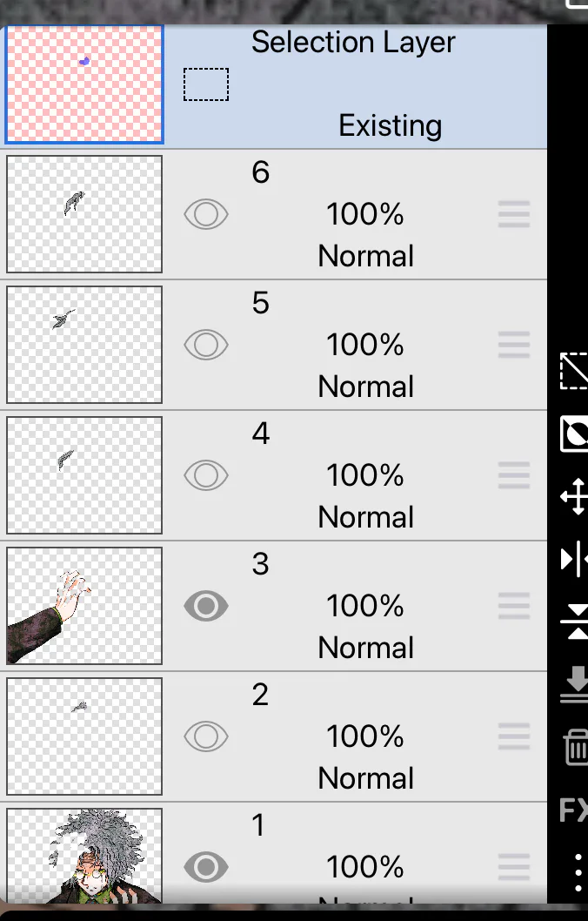
Task: Select the move/transform layer icon
Action: (574, 496)
